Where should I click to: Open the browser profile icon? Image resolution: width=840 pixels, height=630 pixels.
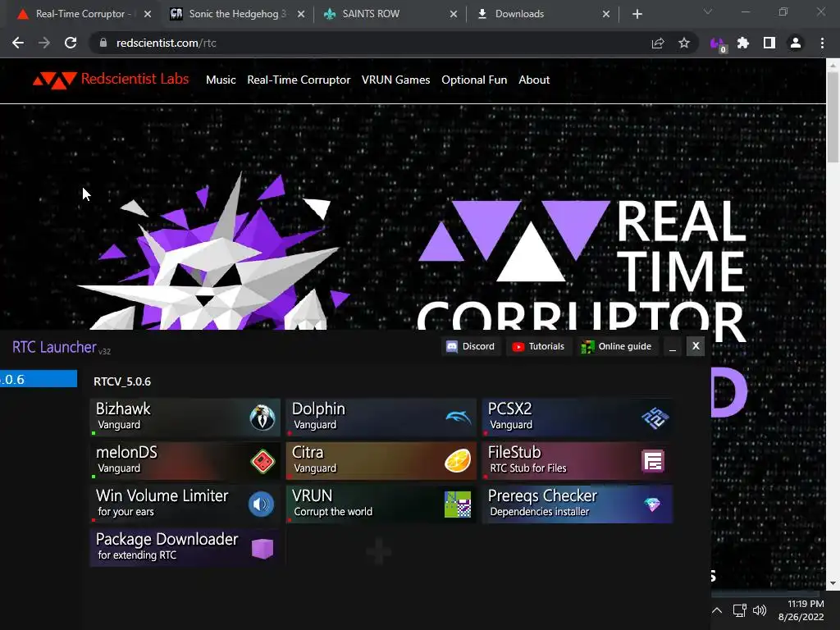coord(796,43)
